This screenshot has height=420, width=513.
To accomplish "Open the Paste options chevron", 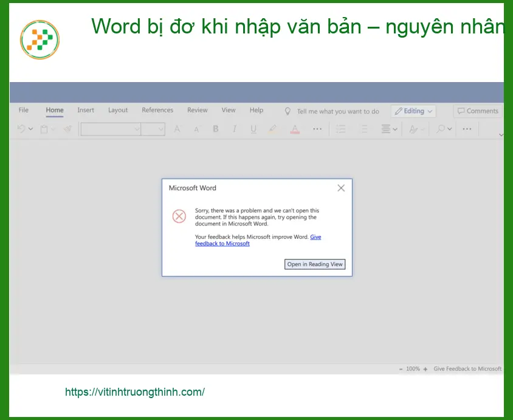I will 53,129.
